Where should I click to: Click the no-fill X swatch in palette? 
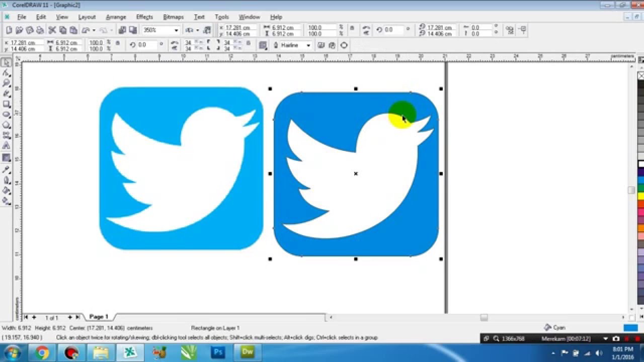(x=641, y=76)
